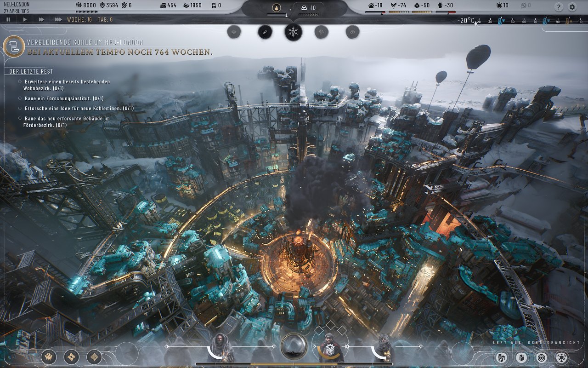
Task: Click the guard squads shield icon showing 10
Action: 499,6
